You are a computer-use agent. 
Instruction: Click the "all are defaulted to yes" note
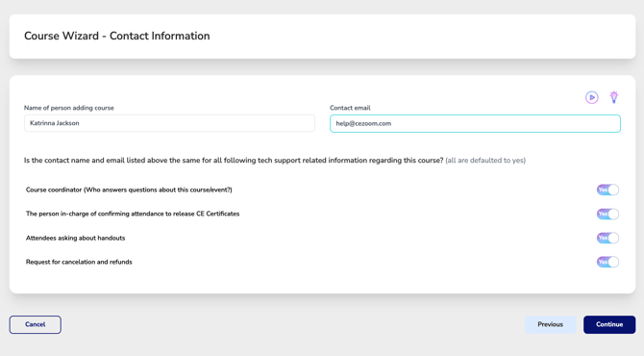click(x=485, y=161)
